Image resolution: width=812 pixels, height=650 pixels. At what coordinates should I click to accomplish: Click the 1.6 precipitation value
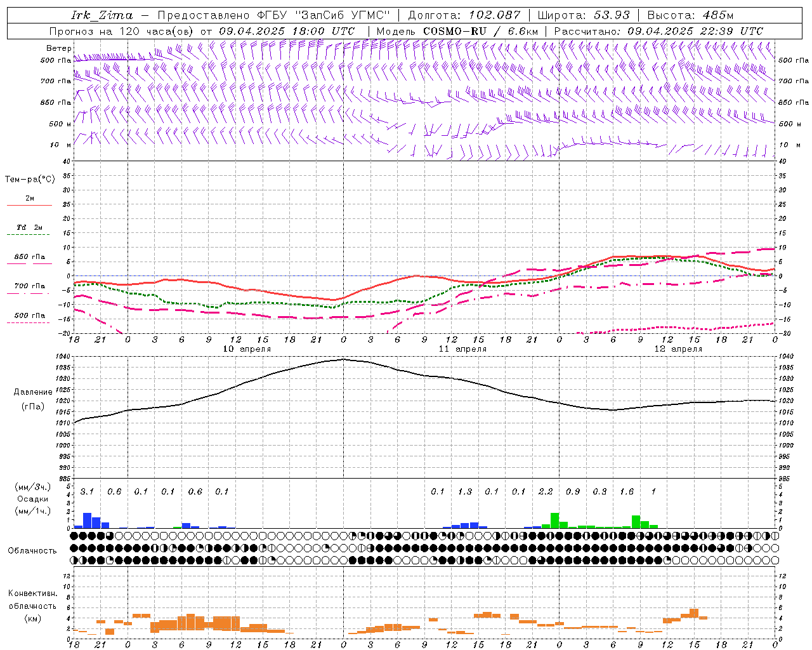coord(627,492)
